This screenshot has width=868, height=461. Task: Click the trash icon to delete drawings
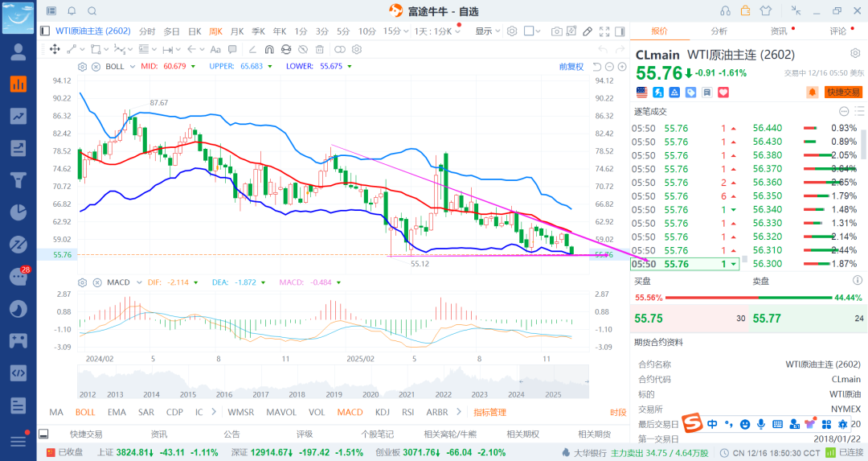(321, 49)
